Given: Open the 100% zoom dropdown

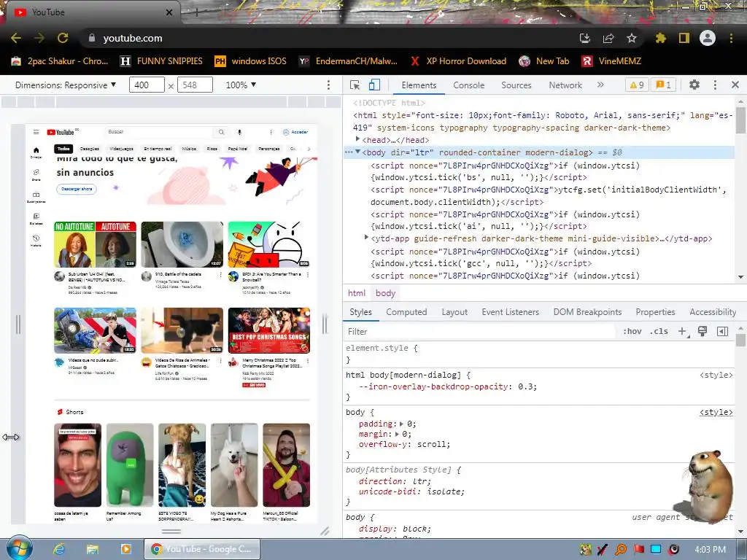Looking at the screenshot, I should pyautogui.click(x=241, y=85).
